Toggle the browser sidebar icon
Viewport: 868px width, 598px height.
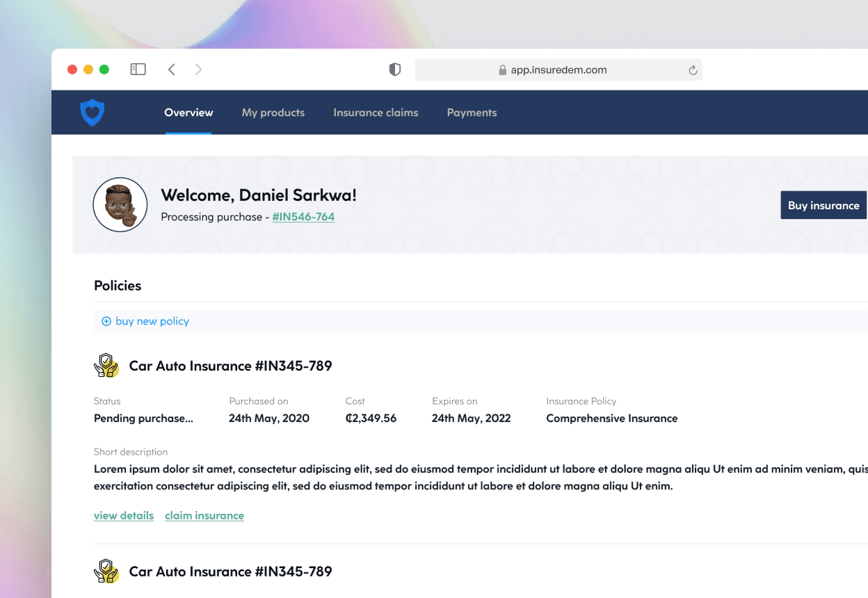pyautogui.click(x=138, y=70)
